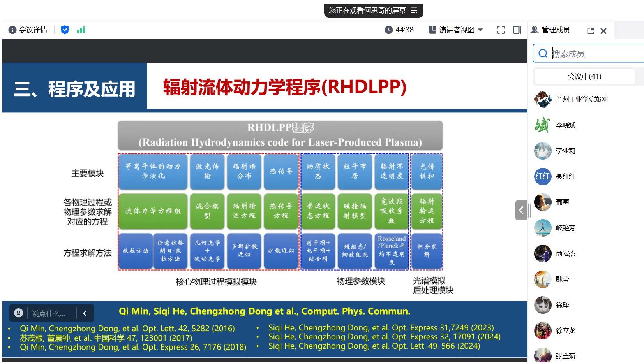Open the meeting details info icon
This screenshot has width=644, height=362.
tap(12, 30)
